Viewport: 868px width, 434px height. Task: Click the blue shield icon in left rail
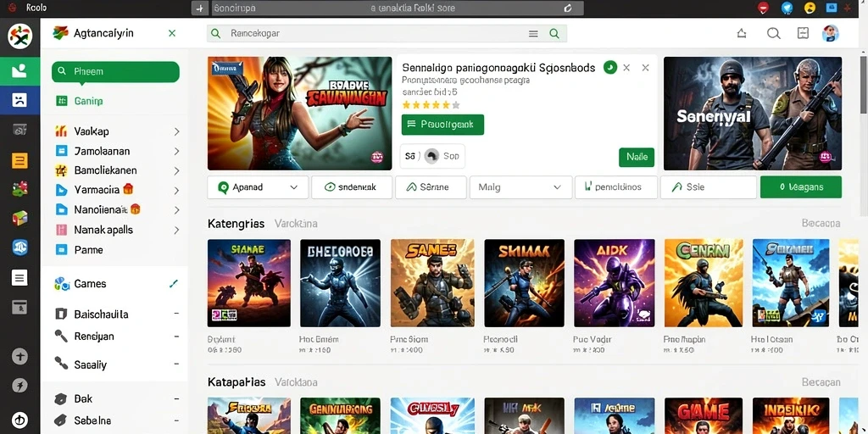[x=20, y=247]
